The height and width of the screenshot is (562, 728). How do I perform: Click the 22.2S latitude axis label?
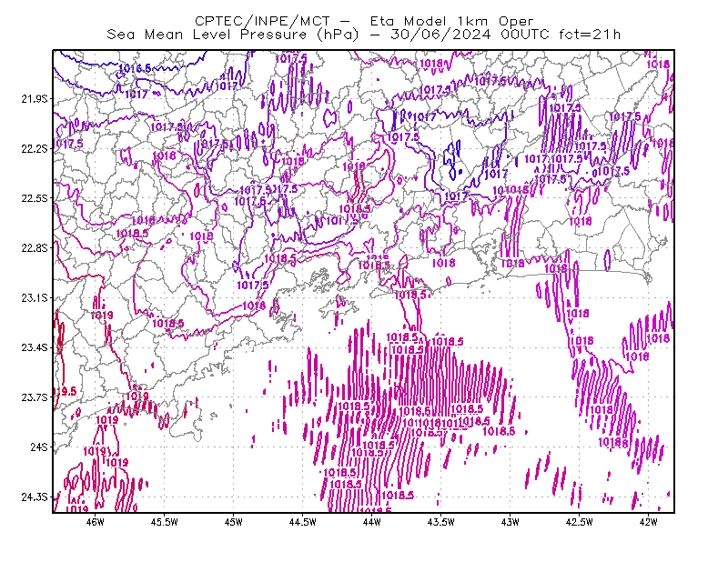point(35,148)
